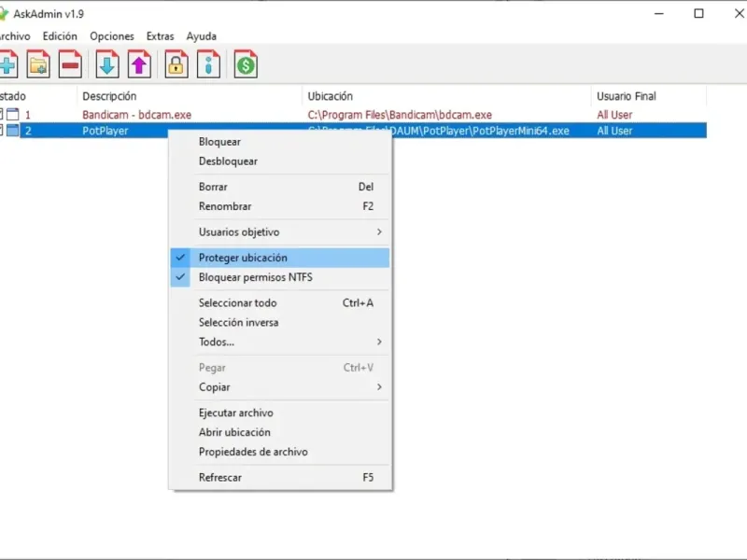Select the PotPlayer description cell
The height and width of the screenshot is (560, 747).
point(106,131)
